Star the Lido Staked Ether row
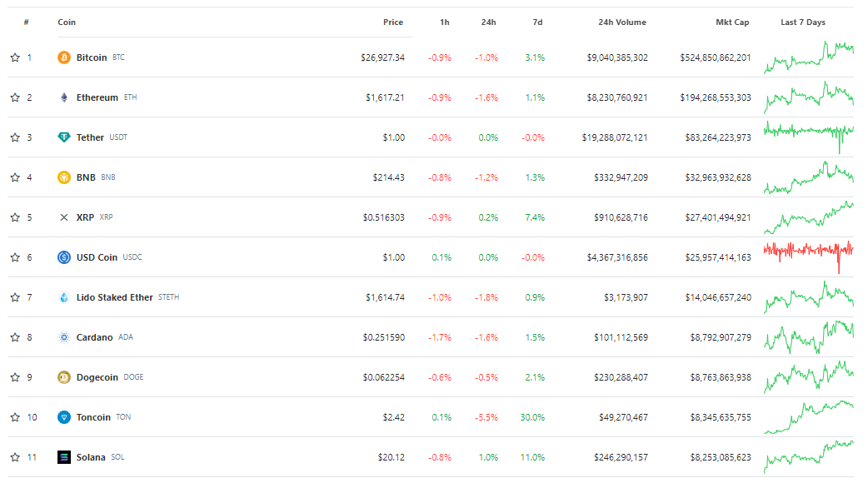 (15, 297)
